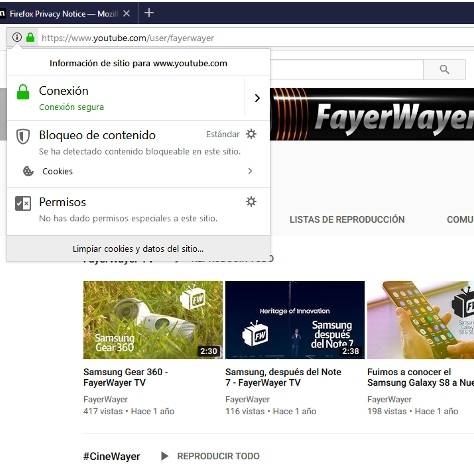Click the 417 vistas view count text

click(x=103, y=411)
